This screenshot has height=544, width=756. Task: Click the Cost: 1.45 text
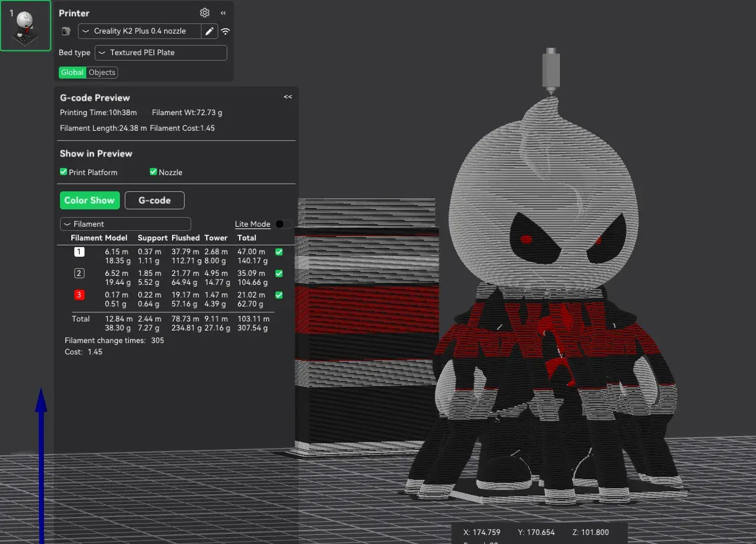coord(83,352)
